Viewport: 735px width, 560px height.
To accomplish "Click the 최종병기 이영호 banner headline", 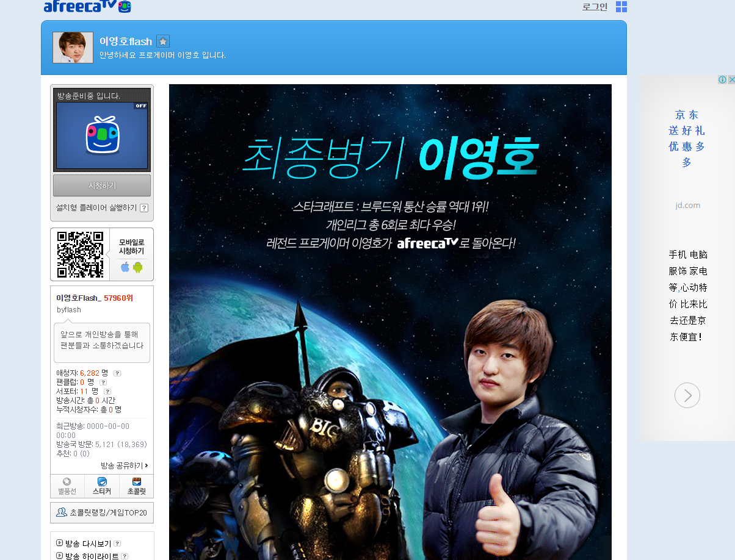I will pos(391,157).
